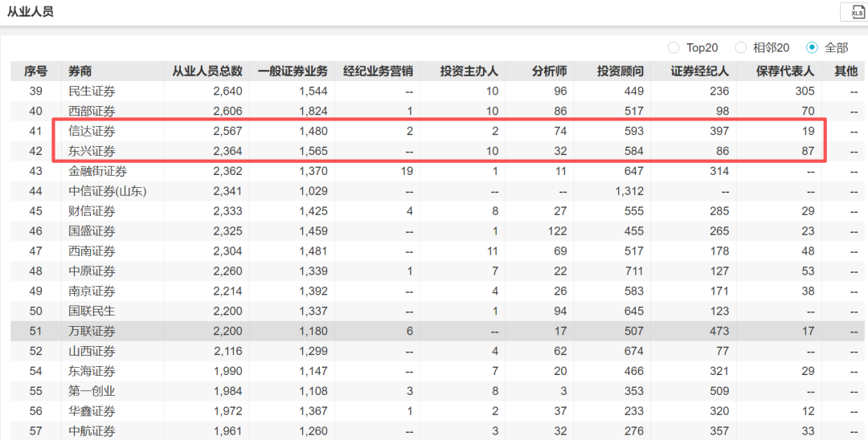Select the 财信证券 row name
Viewport: 868px width, 440px height.
click(92, 211)
